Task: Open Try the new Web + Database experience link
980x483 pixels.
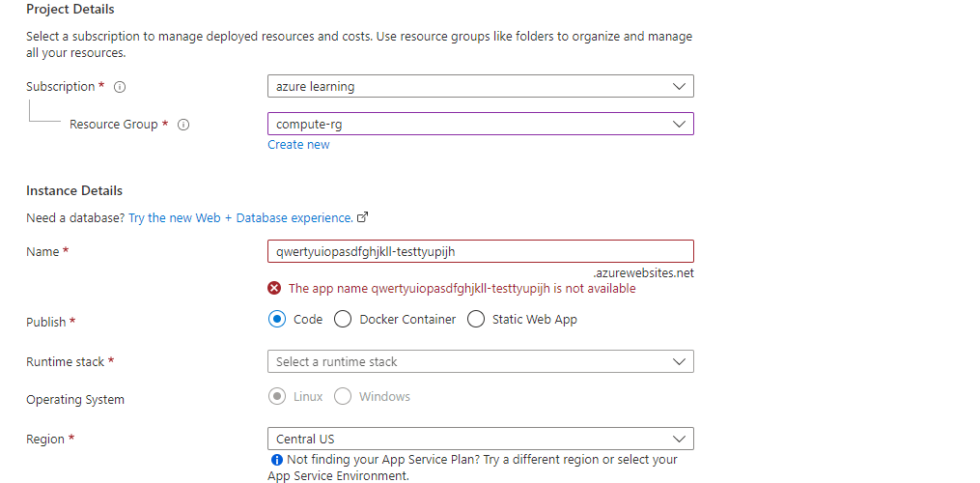Action: tap(240, 218)
